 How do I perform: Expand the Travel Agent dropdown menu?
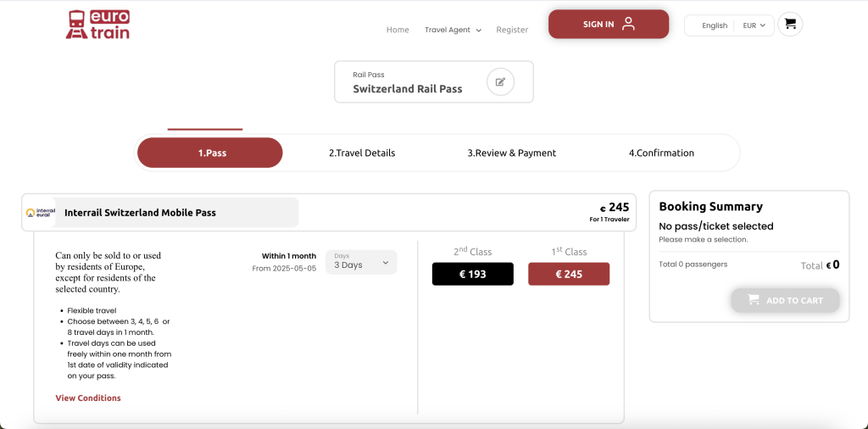click(453, 30)
